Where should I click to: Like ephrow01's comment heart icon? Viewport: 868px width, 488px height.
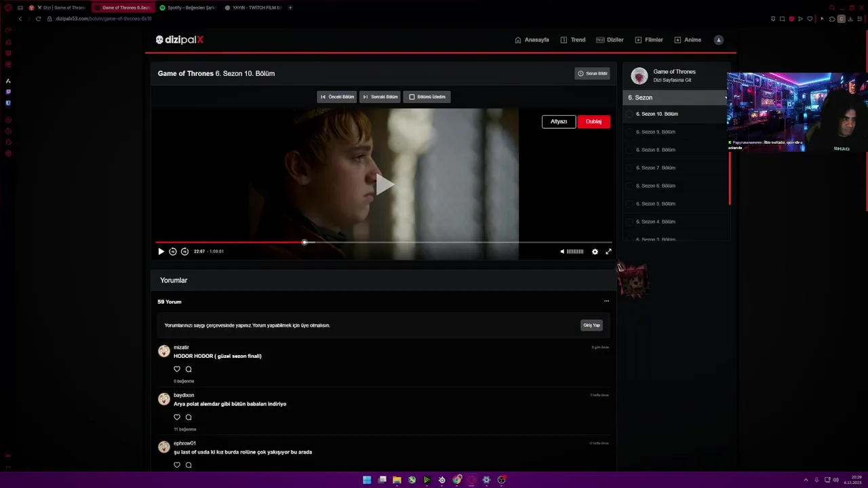177,465
